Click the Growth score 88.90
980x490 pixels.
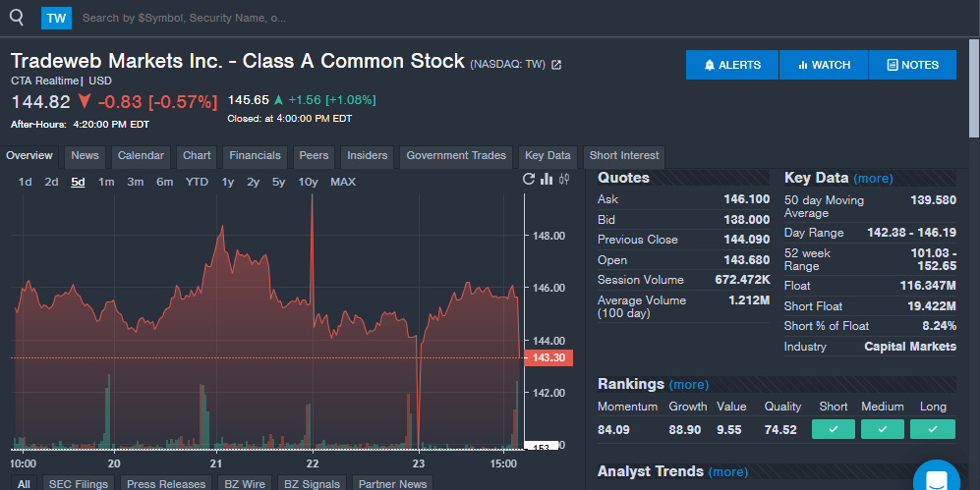point(685,430)
